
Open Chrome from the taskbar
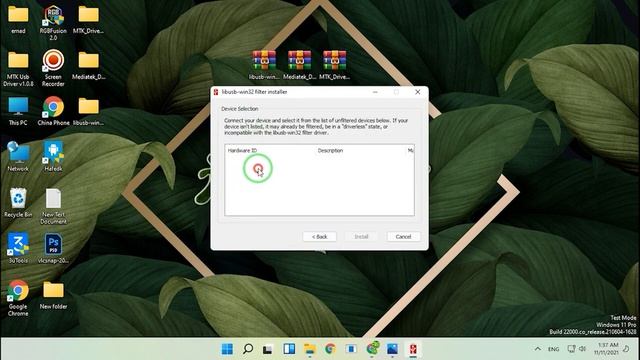point(330,349)
